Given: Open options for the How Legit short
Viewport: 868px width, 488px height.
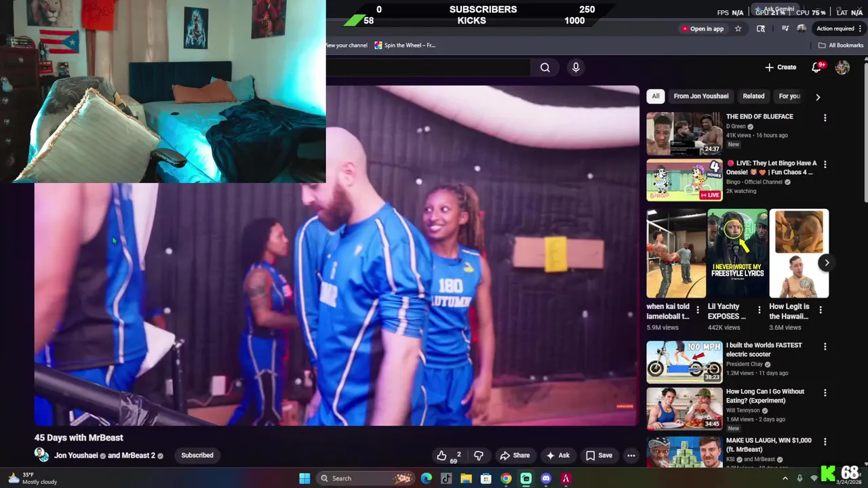Looking at the screenshot, I should point(820,310).
